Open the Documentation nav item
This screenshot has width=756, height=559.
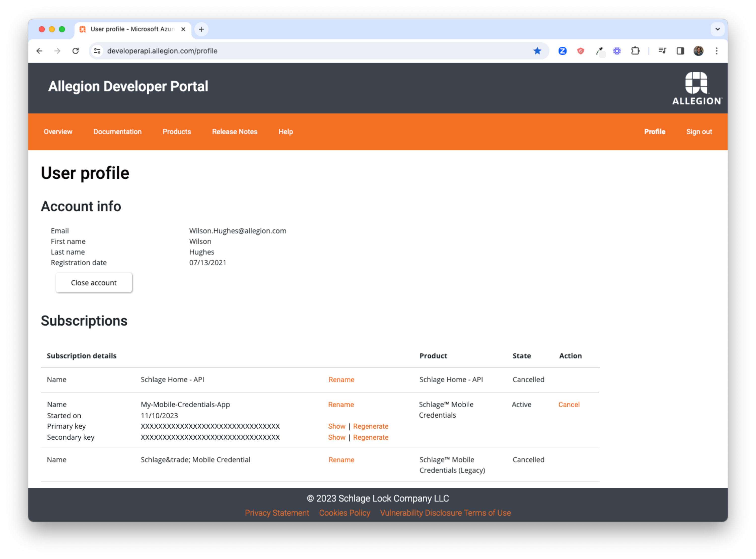(x=118, y=132)
